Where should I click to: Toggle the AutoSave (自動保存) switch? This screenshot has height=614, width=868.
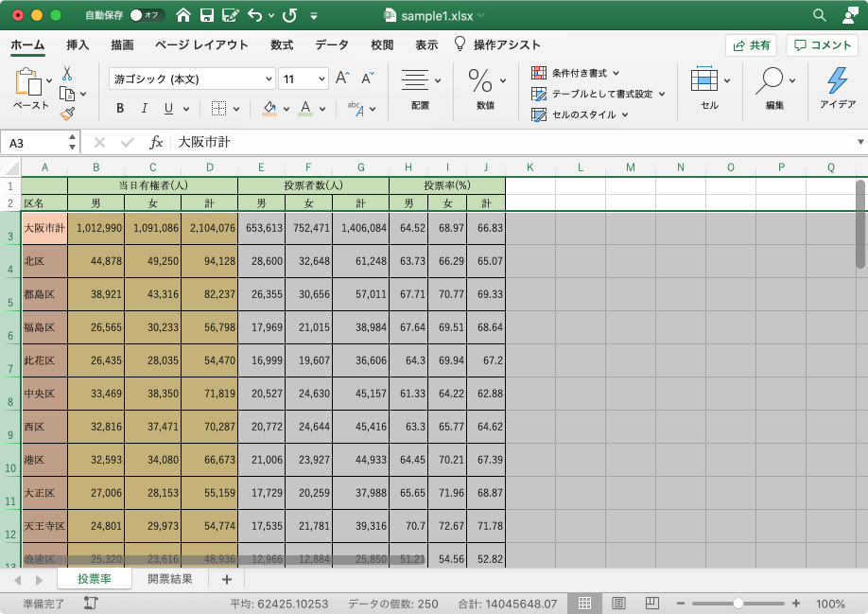click(147, 15)
